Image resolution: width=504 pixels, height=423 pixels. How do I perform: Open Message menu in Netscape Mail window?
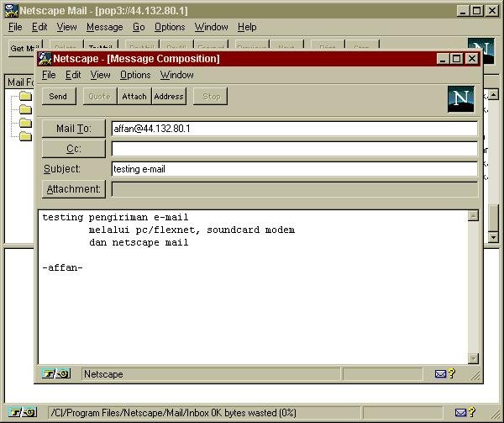[x=105, y=27]
